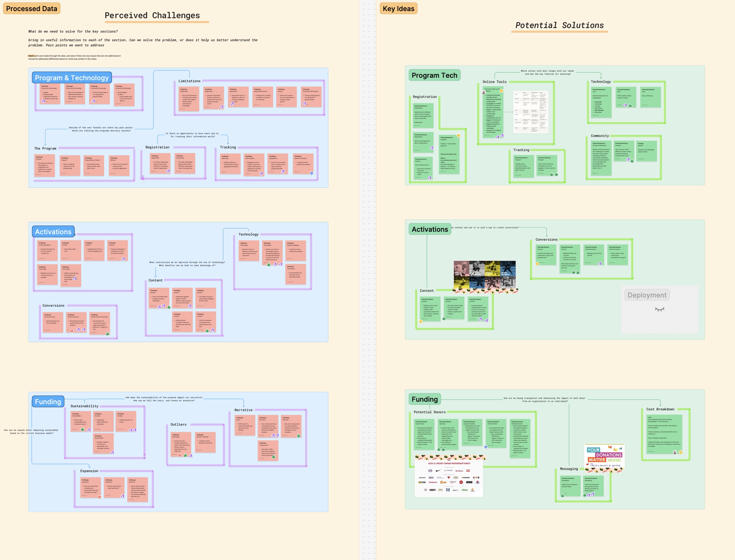
Task: Select the Your Donations Matter image
Action: click(604, 456)
